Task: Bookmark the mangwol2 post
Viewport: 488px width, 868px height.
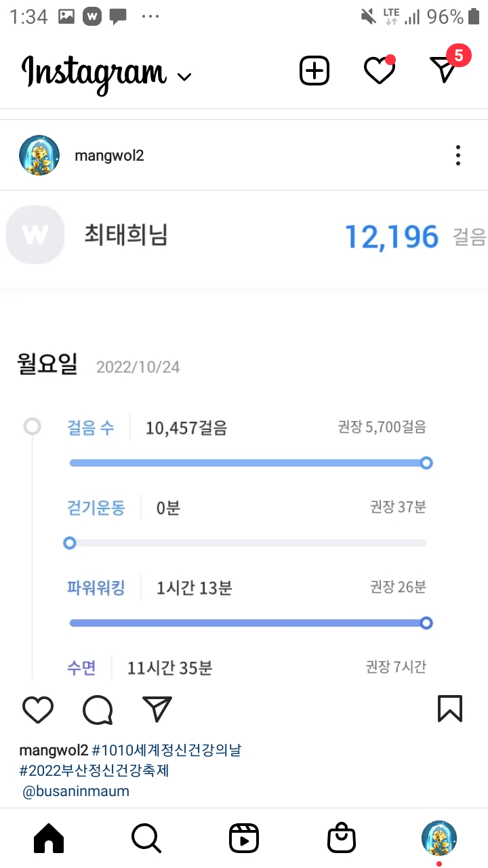Action: pyautogui.click(x=449, y=709)
